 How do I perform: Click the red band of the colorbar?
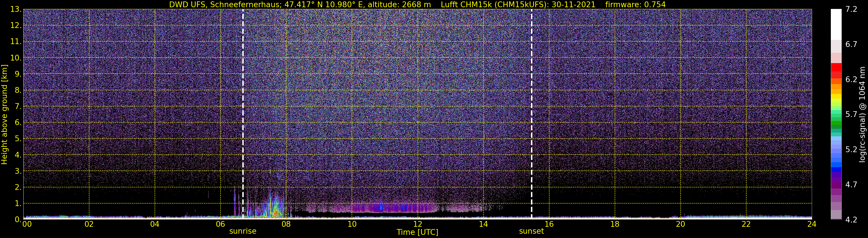click(x=836, y=69)
